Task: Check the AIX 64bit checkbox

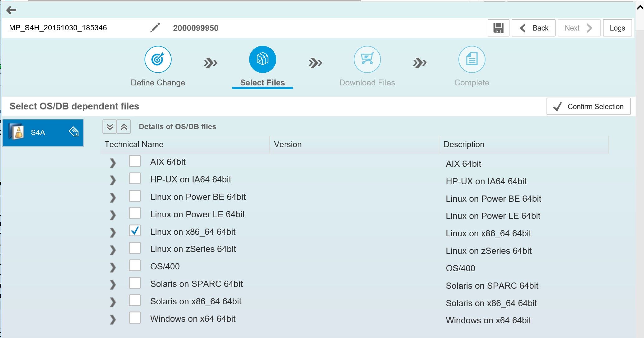Action: pos(135,161)
